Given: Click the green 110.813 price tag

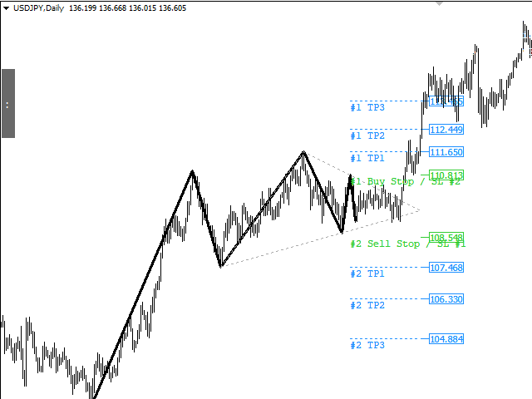Looking at the screenshot, I should point(446,175).
